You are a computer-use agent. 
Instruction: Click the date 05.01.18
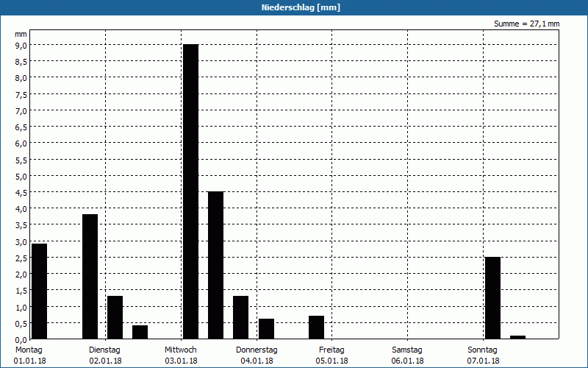coord(332,361)
